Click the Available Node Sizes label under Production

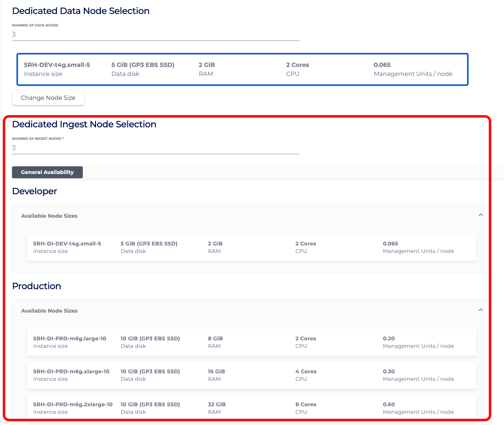49,311
